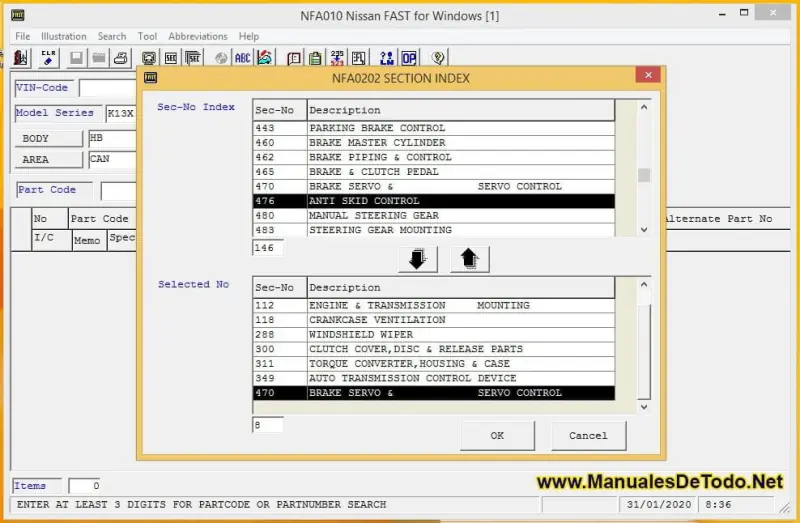Open the Abbreviations menu

coord(198,36)
